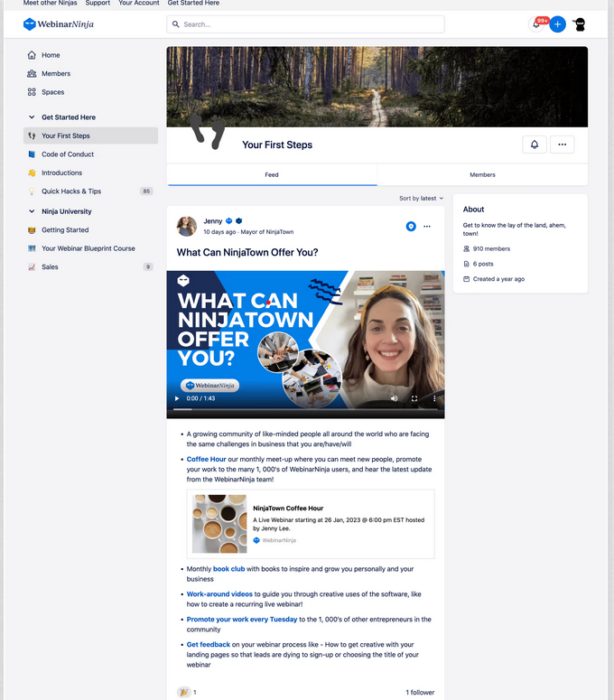This screenshot has height=700, width=614.
Task: Switch to the Members tab
Action: pos(482,174)
